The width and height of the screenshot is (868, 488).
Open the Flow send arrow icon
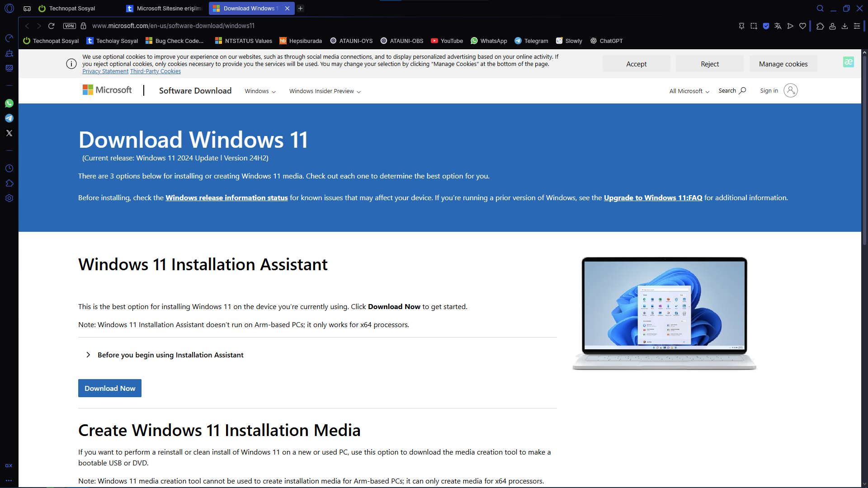[790, 26]
